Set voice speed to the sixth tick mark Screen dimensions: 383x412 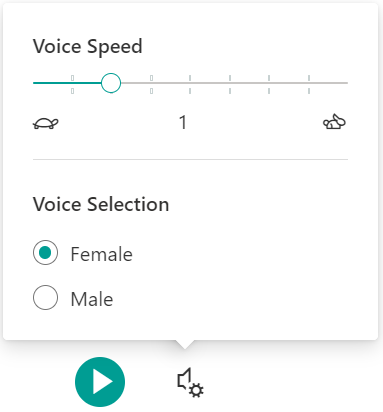coord(269,84)
